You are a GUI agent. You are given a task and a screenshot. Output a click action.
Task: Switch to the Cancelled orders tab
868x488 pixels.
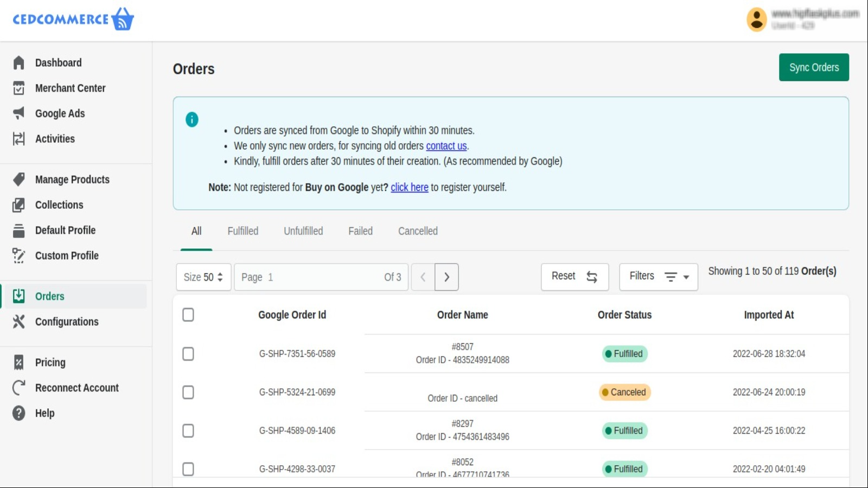pos(418,231)
